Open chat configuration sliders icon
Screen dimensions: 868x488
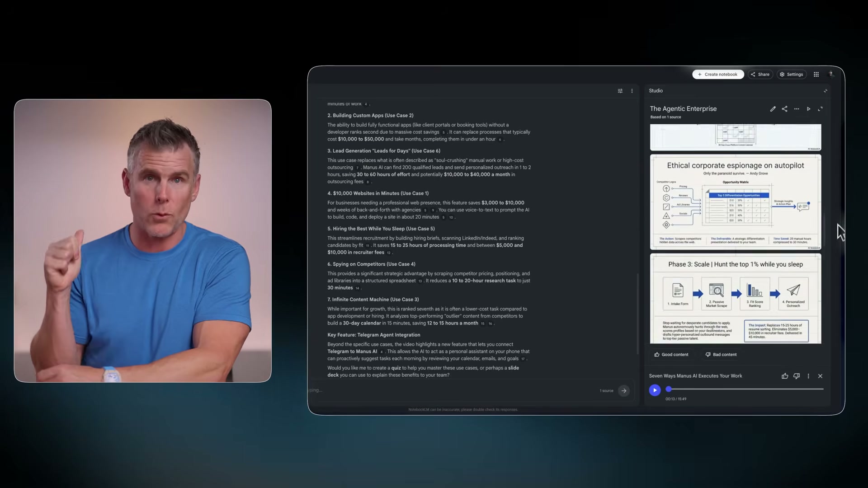tap(620, 91)
